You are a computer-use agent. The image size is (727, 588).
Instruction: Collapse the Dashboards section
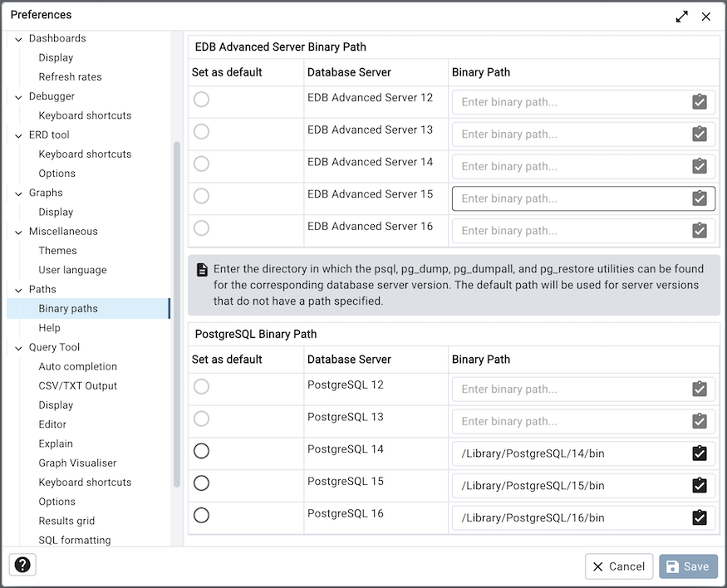pyautogui.click(x=18, y=37)
